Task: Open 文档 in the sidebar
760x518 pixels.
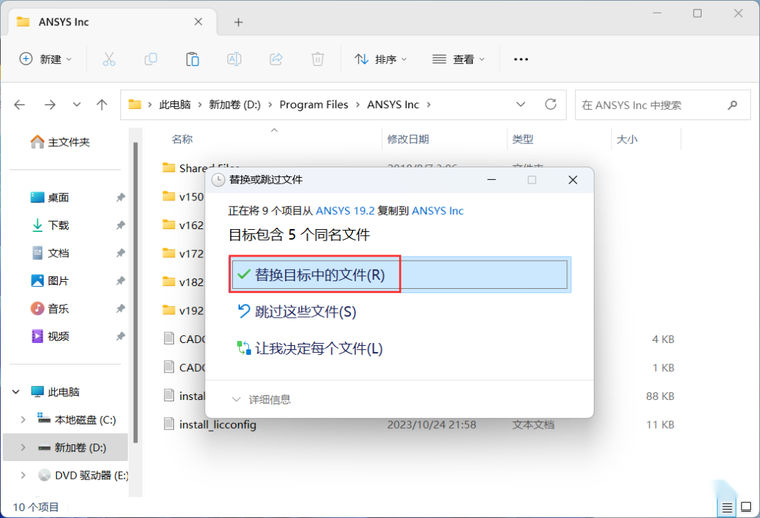Action: 50,253
